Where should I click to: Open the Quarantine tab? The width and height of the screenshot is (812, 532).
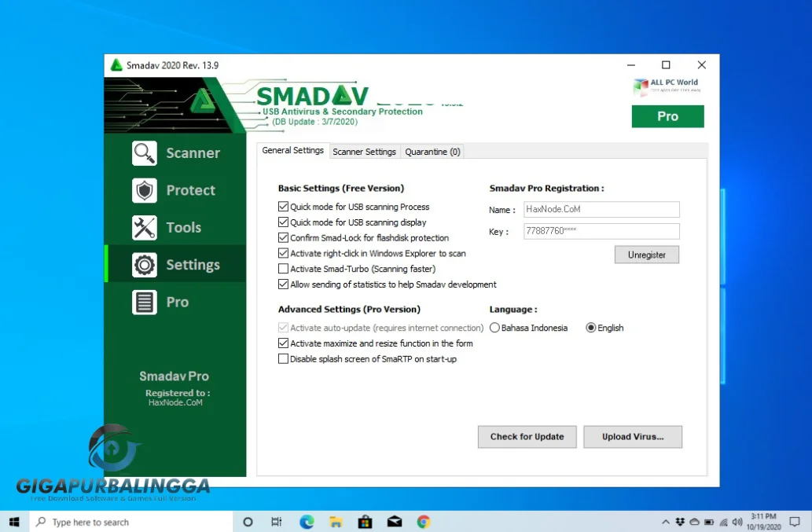[x=432, y=151]
